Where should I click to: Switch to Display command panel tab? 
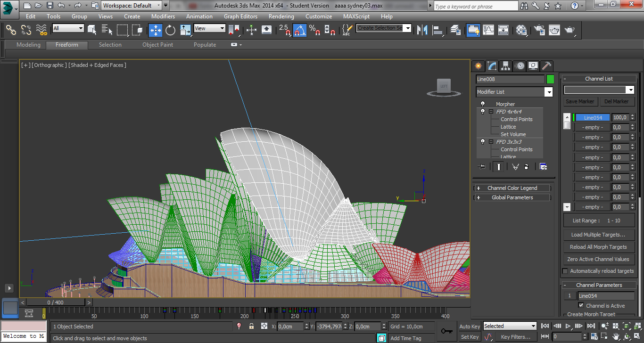pos(533,66)
